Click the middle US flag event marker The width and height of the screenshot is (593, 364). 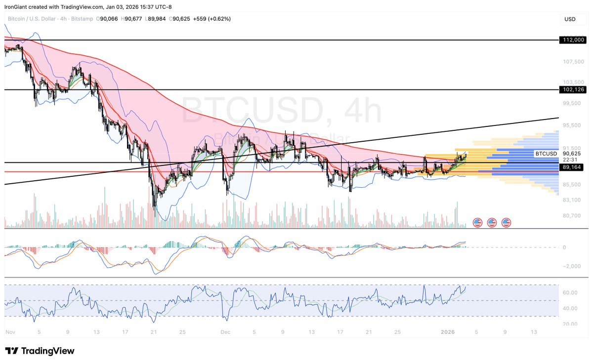(x=491, y=222)
